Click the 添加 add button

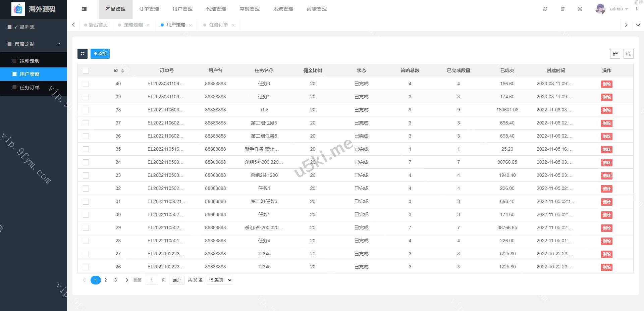(100, 54)
